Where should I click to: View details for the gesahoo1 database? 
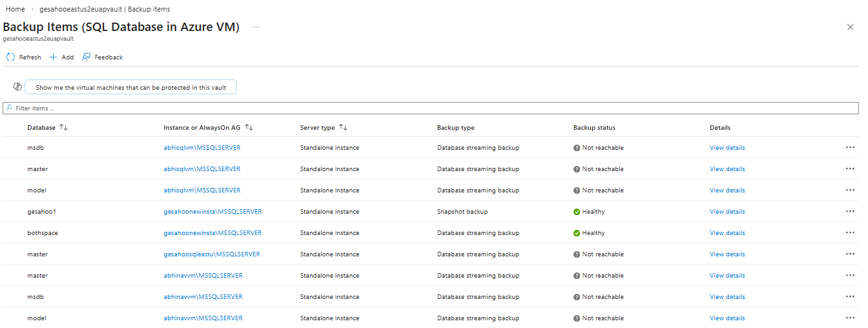tap(727, 212)
